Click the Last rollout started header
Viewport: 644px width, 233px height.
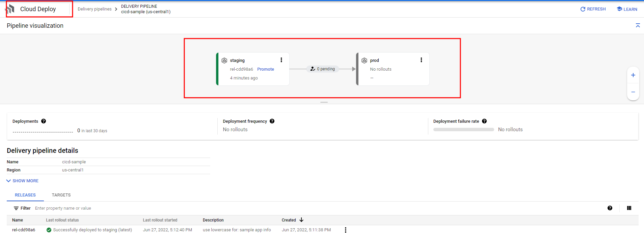(x=160, y=220)
